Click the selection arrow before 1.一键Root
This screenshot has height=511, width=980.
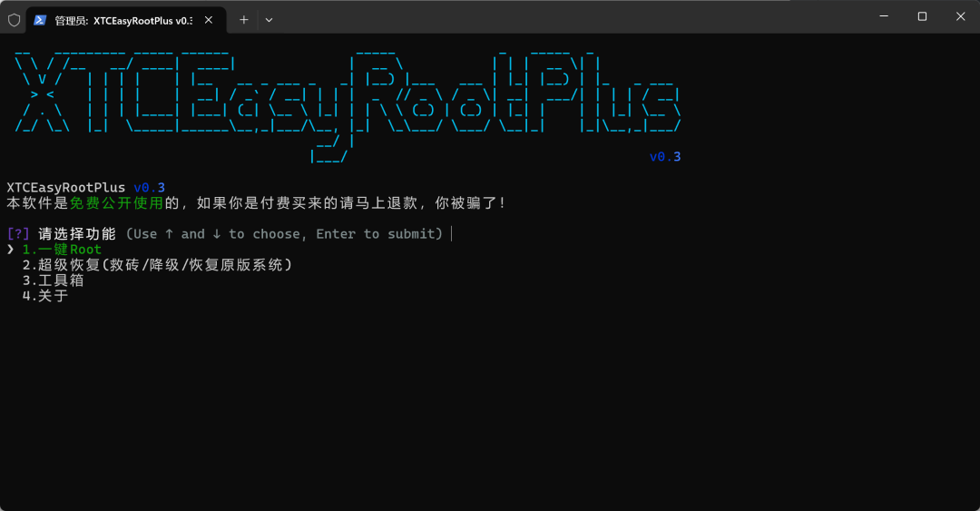coord(11,250)
